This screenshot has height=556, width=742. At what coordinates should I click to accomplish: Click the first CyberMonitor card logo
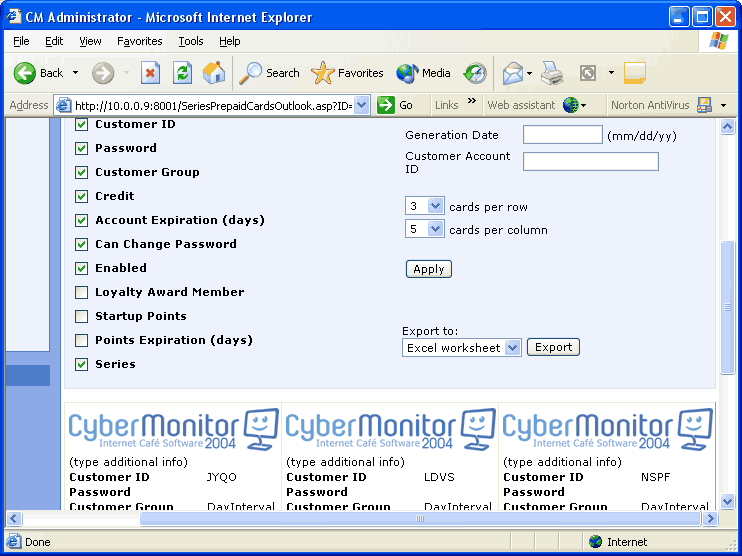174,429
